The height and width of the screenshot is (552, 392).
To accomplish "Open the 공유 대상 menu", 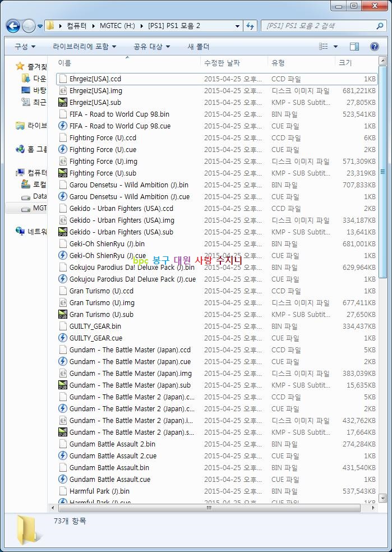I will 151,47.
